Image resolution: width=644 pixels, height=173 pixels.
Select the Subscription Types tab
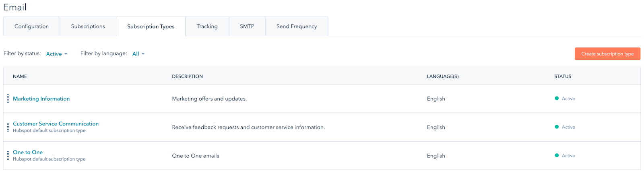point(151,27)
